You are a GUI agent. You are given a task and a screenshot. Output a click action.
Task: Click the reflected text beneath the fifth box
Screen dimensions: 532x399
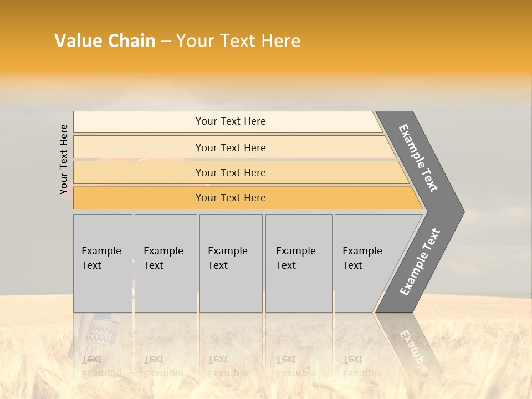[x=362, y=366]
